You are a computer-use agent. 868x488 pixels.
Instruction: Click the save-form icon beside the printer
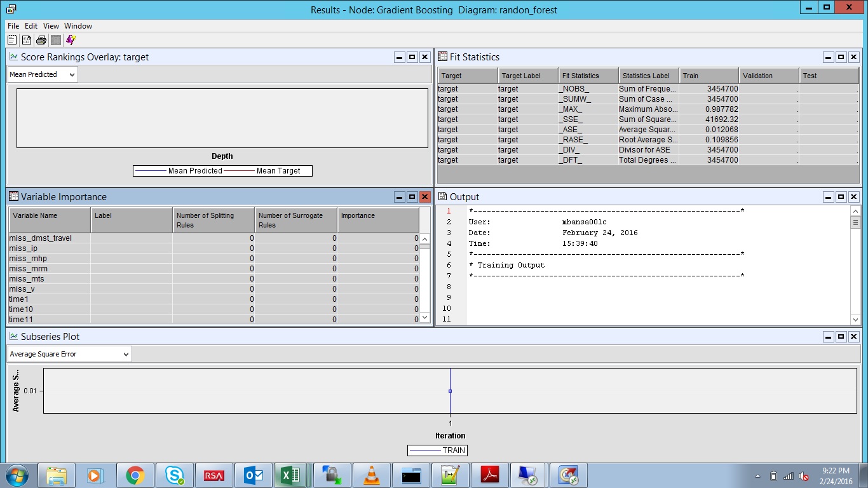[27, 40]
